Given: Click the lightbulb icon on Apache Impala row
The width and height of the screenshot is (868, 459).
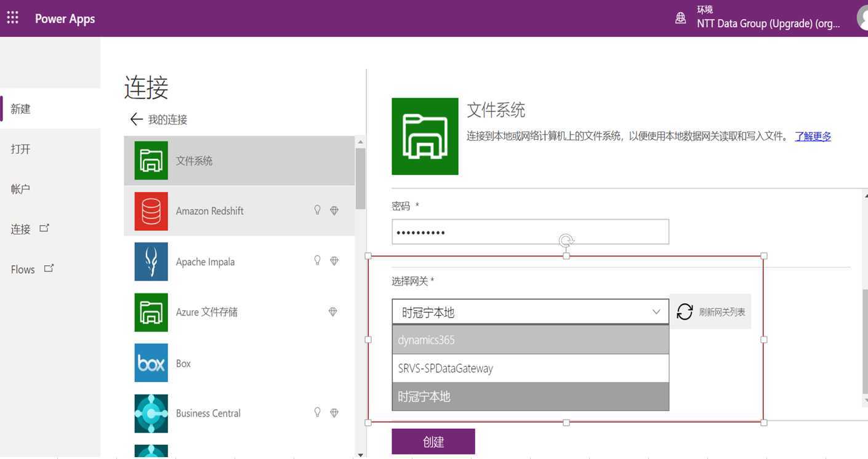Looking at the screenshot, I should click(x=318, y=261).
